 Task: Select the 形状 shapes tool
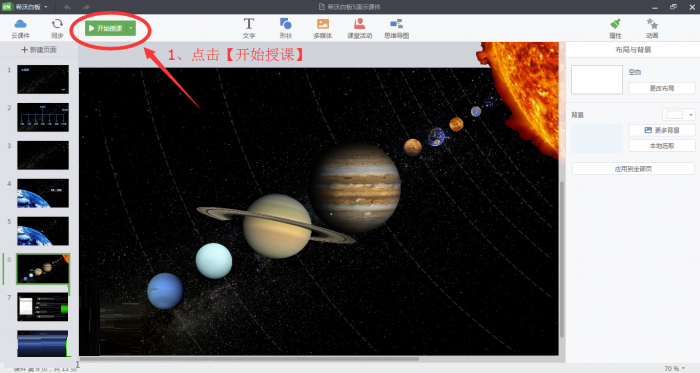pyautogui.click(x=286, y=28)
